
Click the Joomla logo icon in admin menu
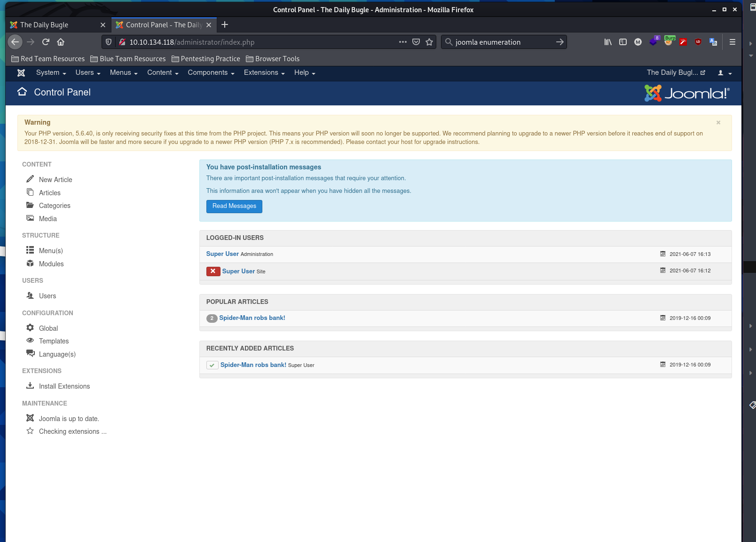[x=21, y=73]
